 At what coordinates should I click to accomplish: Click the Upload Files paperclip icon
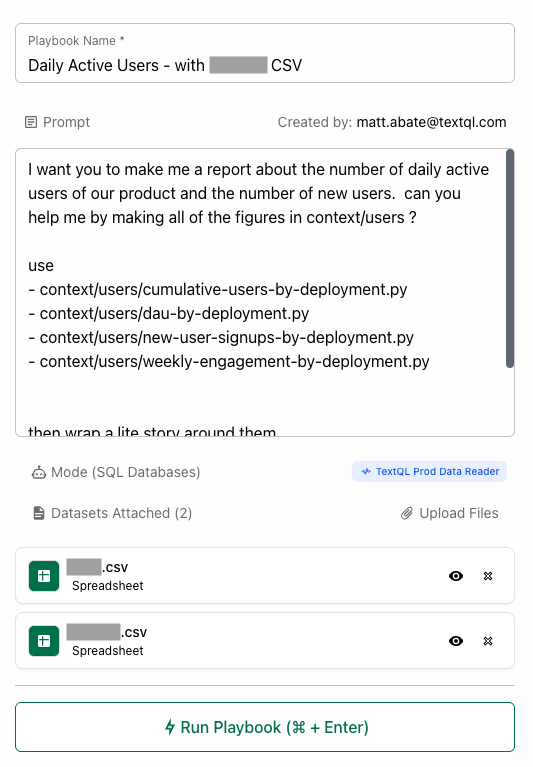pos(407,513)
